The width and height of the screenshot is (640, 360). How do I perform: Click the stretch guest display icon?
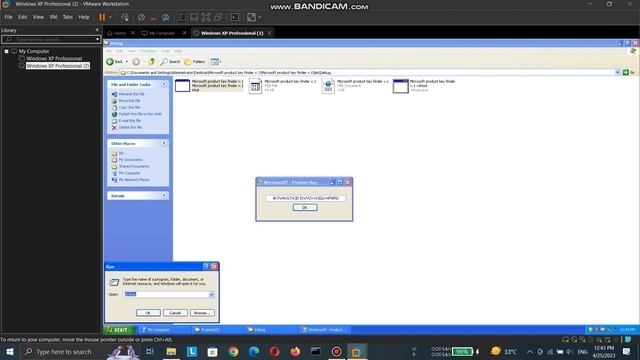(x=251, y=17)
